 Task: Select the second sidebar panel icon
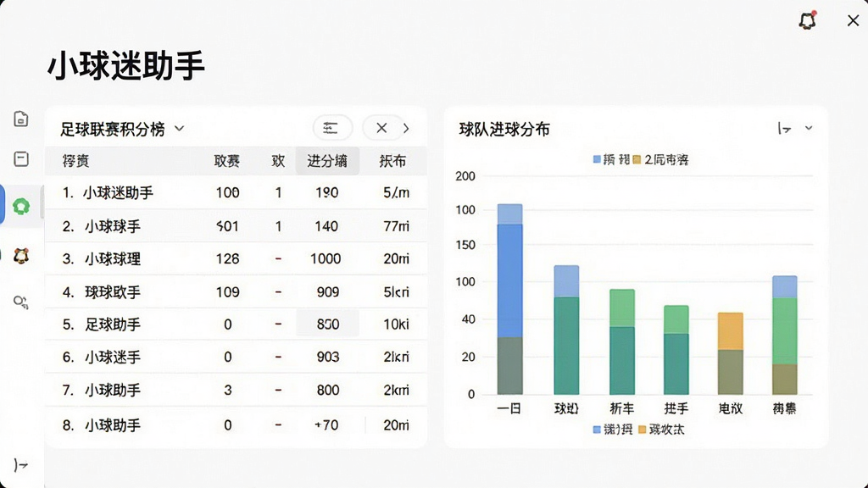pyautogui.click(x=21, y=159)
